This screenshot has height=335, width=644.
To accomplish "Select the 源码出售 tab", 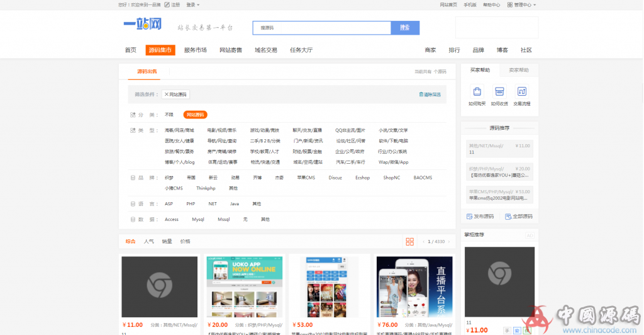I will tap(147, 72).
